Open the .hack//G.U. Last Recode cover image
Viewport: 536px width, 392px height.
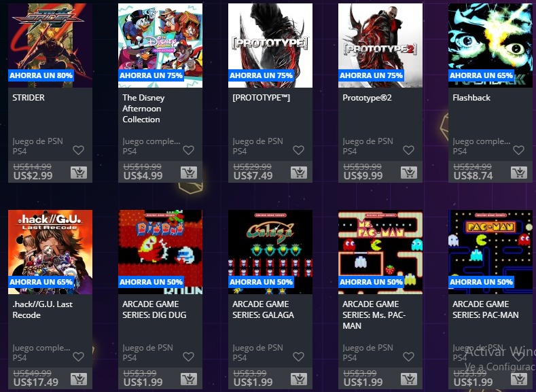[x=50, y=252]
